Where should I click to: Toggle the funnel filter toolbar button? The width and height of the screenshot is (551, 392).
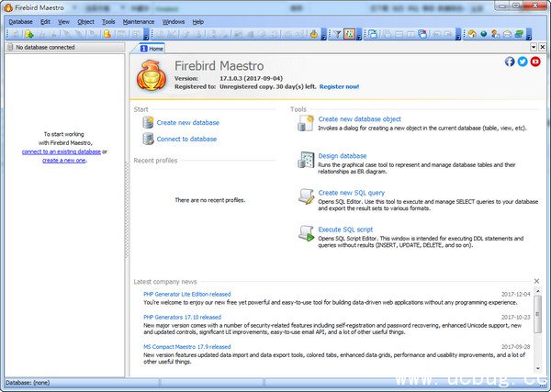click(336, 34)
